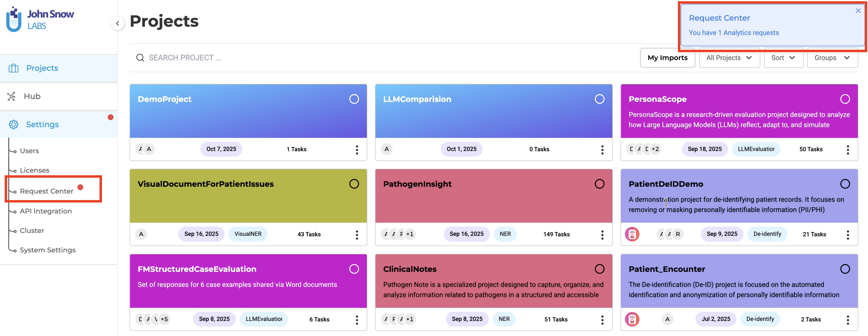Image resolution: width=868 pixels, height=336 pixels.
Task: Select the DemoProject radio circle
Action: point(354,99)
